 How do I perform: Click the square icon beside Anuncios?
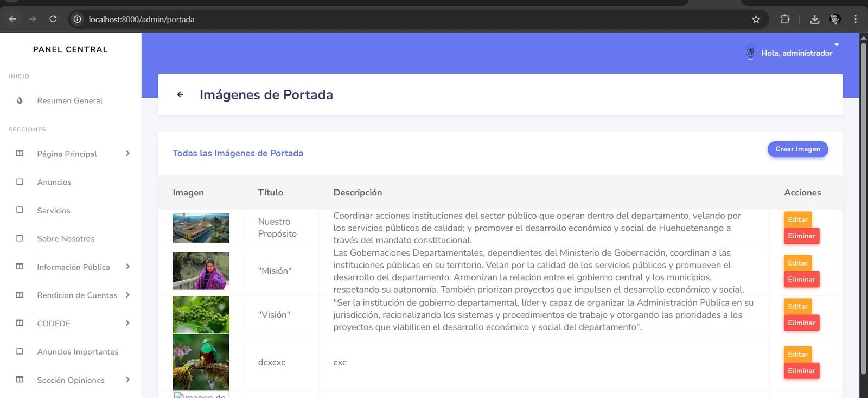20,182
